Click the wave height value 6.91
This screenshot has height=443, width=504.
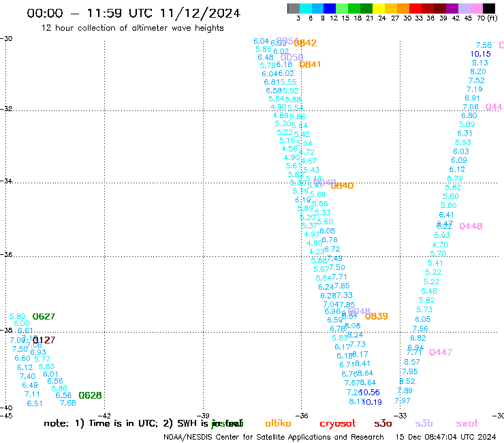[x=472, y=98]
